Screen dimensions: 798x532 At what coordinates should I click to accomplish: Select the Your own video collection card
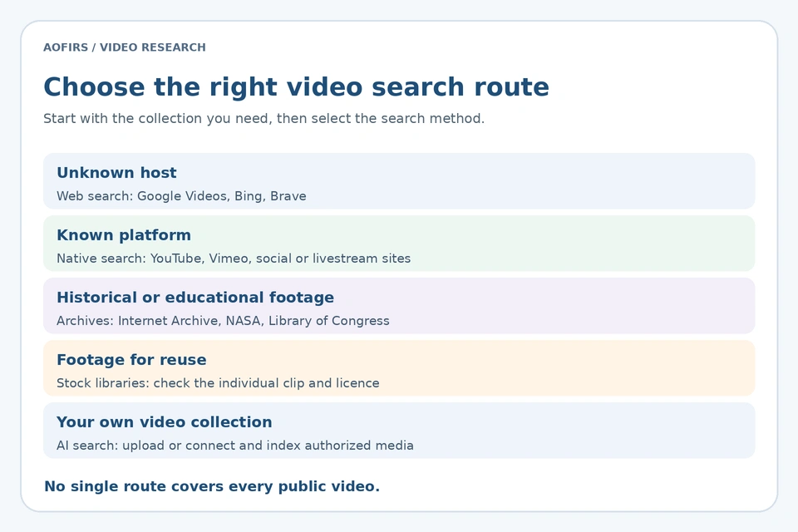tap(399, 431)
